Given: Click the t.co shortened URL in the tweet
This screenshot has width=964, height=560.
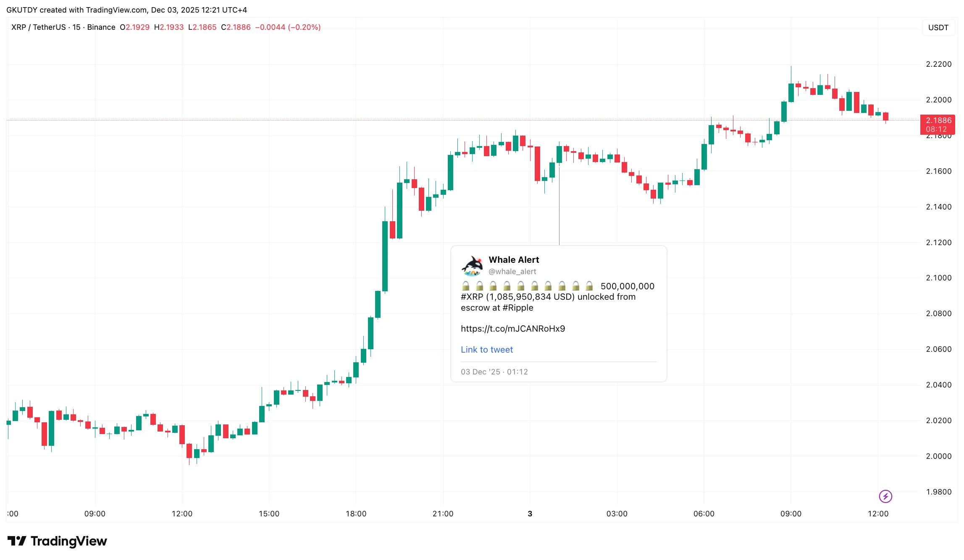Looking at the screenshot, I should click(513, 328).
